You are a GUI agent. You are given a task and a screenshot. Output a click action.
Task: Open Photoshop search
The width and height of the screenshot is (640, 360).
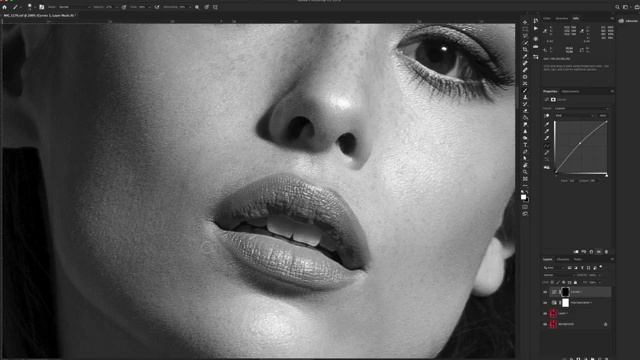coord(617,7)
